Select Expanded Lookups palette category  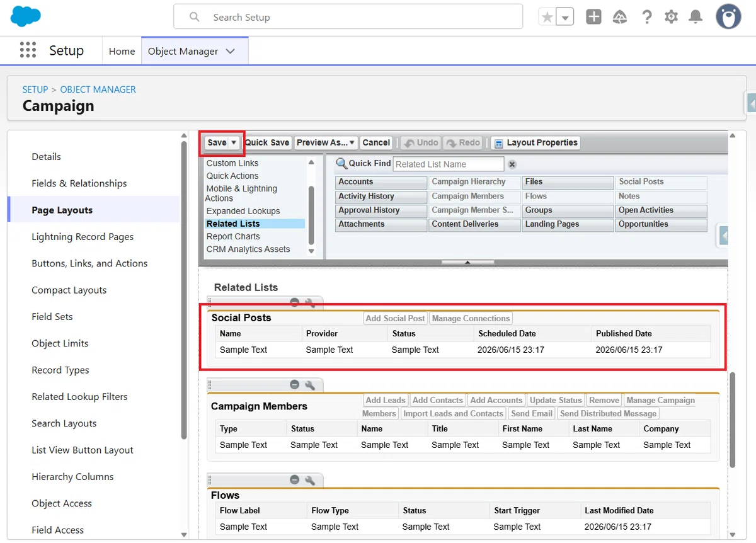[x=243, y=211]
